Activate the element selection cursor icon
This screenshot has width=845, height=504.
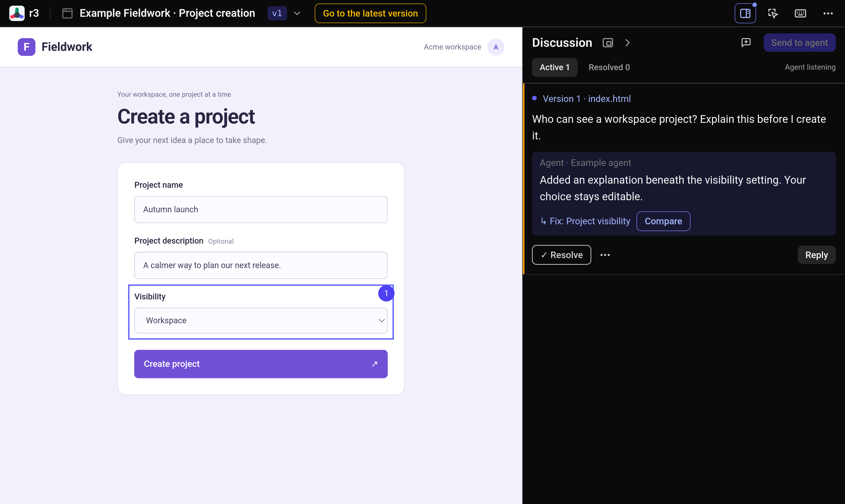(x=773, y=13)
